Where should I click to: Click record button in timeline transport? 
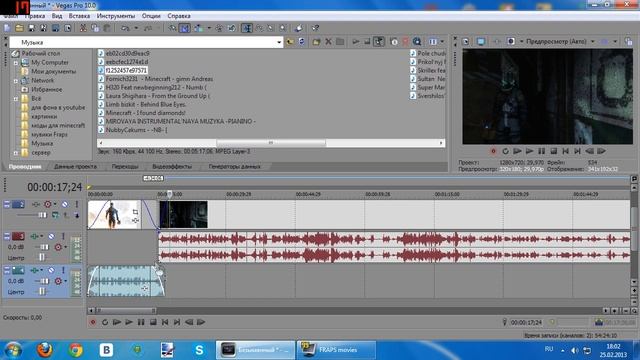point(93,322)
